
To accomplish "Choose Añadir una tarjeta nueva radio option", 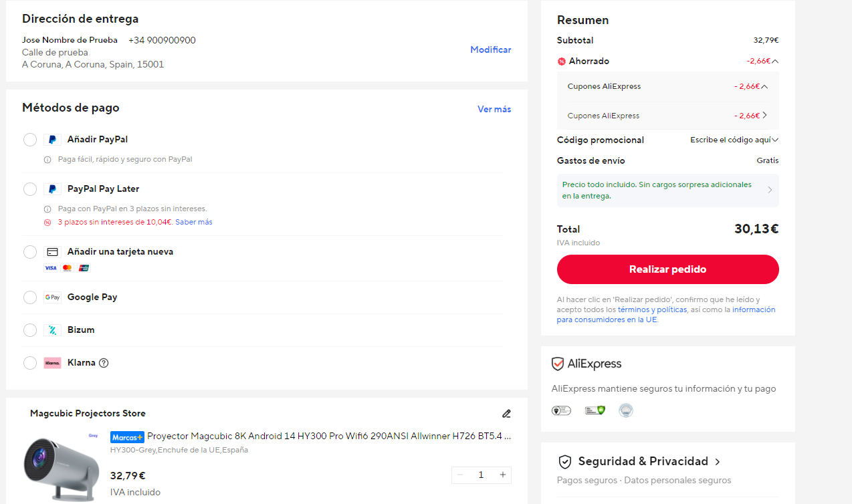I will 30,252.
